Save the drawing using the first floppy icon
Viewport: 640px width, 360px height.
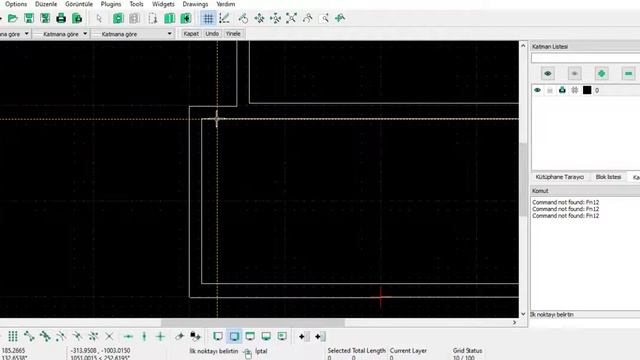click(29, 18)
